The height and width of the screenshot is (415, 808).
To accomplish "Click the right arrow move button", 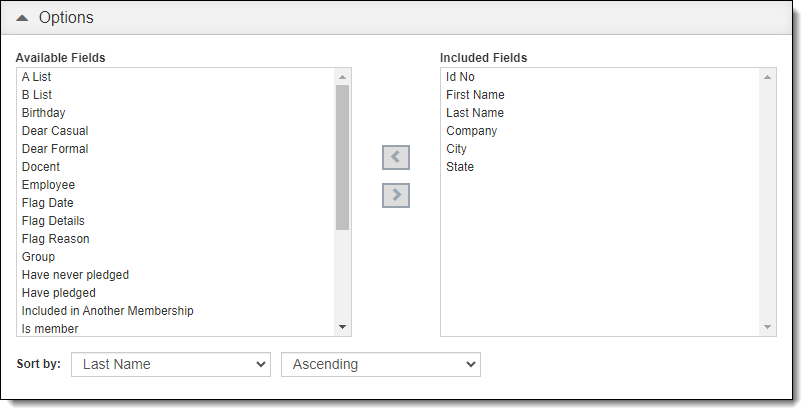I will (x=396, y=195).
